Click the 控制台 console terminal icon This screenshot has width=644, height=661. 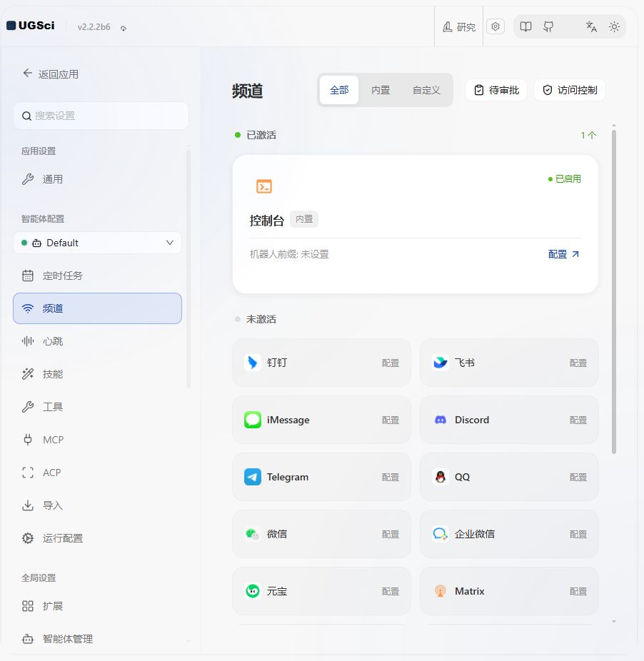pos(264,186)
